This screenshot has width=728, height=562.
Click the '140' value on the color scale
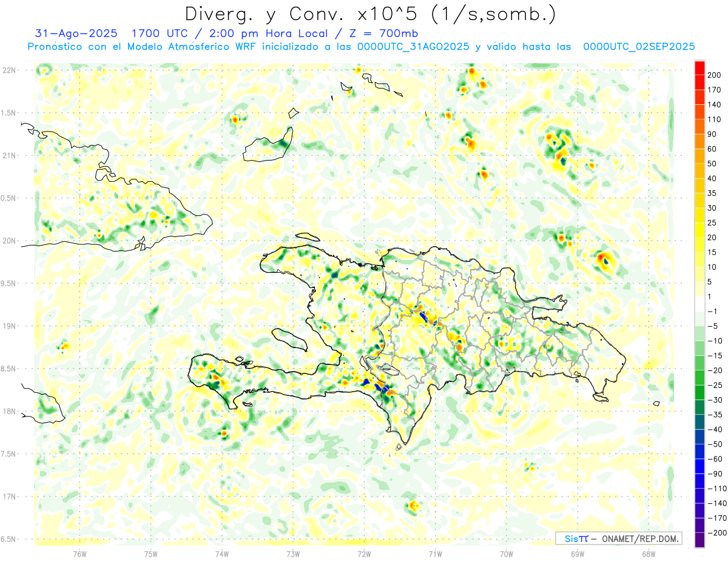[714, 105]
